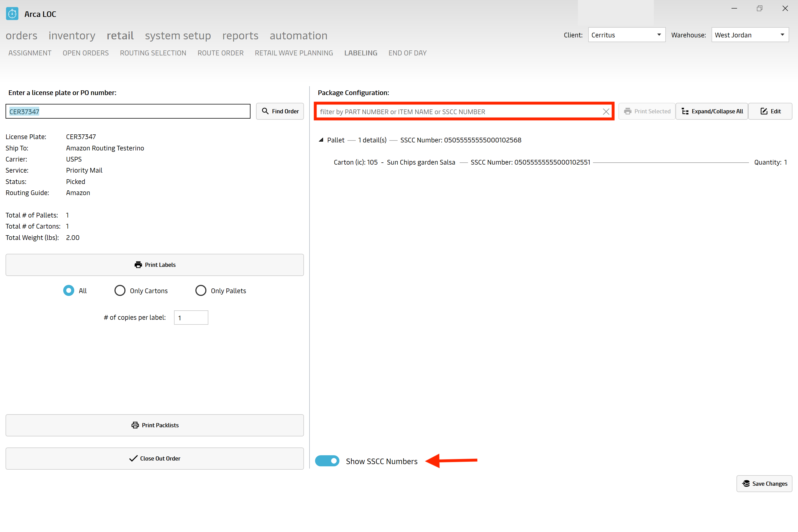Switch to the END OF DAY tab
The height and width of the screenshot is (532, 798).
[408, 53]
